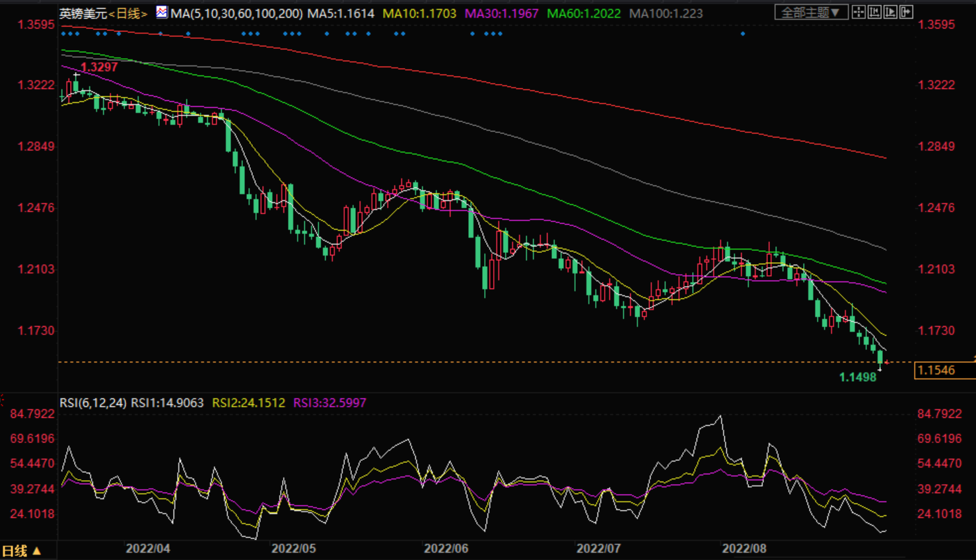This screenshot has height=560, width=976.
Task: Select the <日线> period label in chart title
Action: 128,13
